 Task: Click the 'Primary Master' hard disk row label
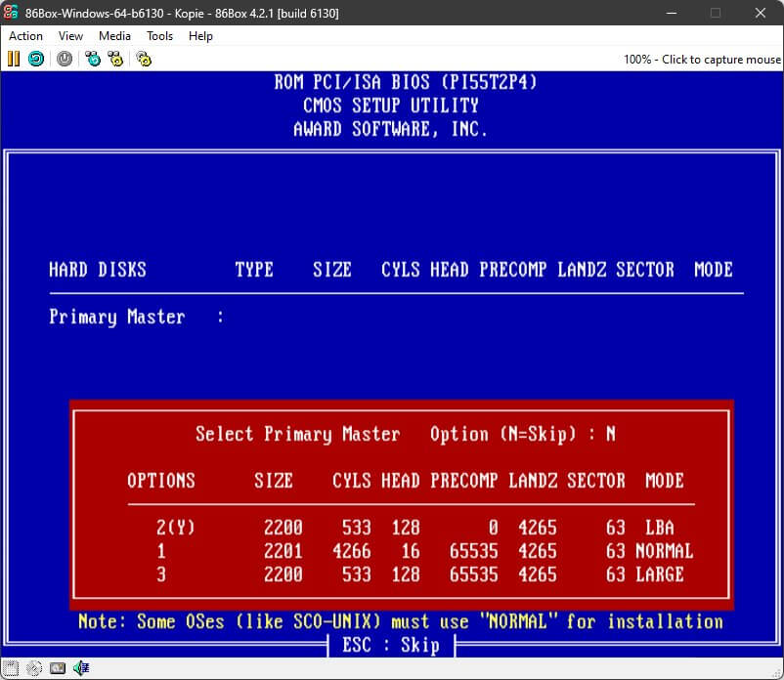click(x=117, y=317)
